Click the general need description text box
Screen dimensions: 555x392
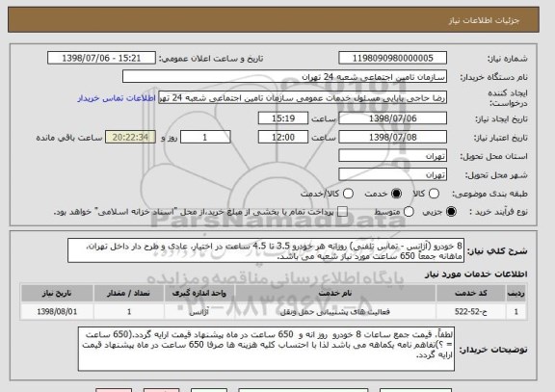pos(266,250)
